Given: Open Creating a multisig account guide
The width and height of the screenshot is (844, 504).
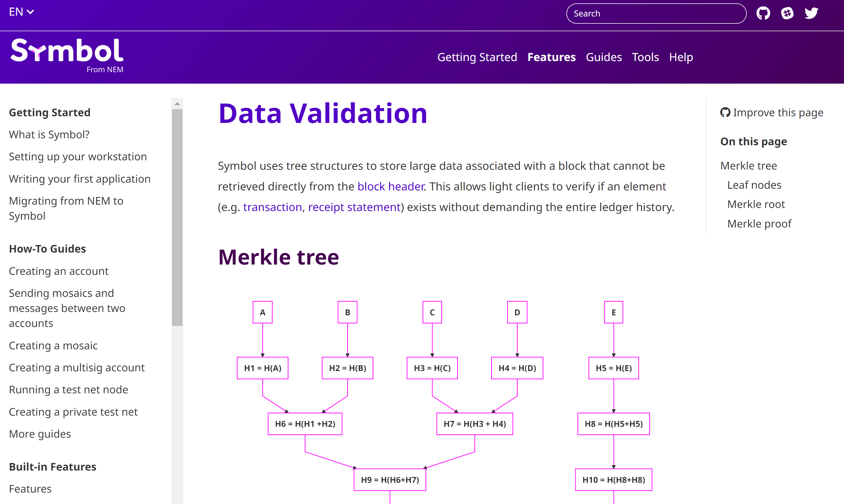Looking at the screenshot, I should pos(76,367).
